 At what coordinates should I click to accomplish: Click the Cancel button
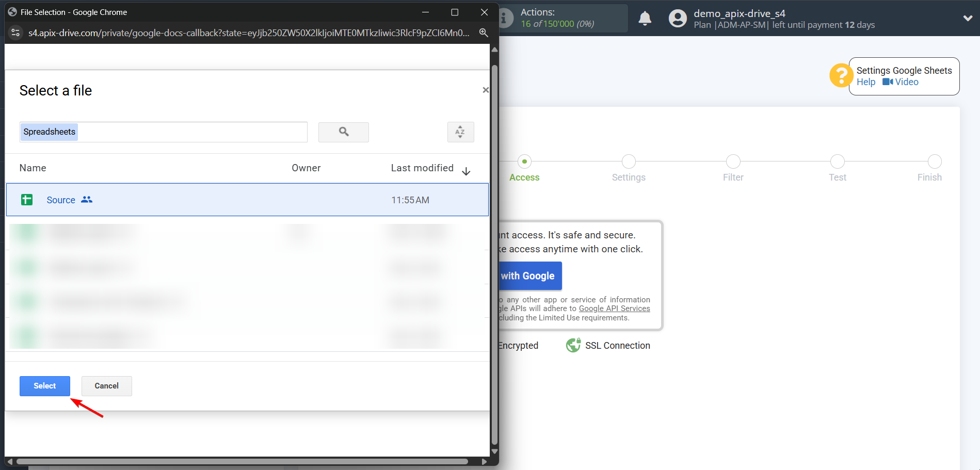click(106, 385)
